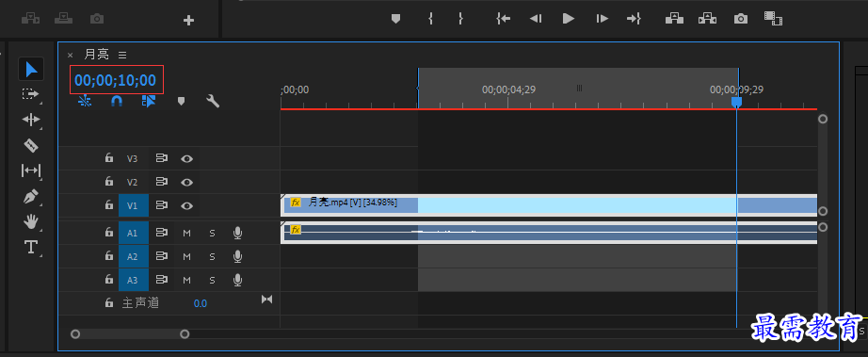Open the 月亮 sequence panel menu
The width and height of the screenshot is (868, 357).
[122, 55]
